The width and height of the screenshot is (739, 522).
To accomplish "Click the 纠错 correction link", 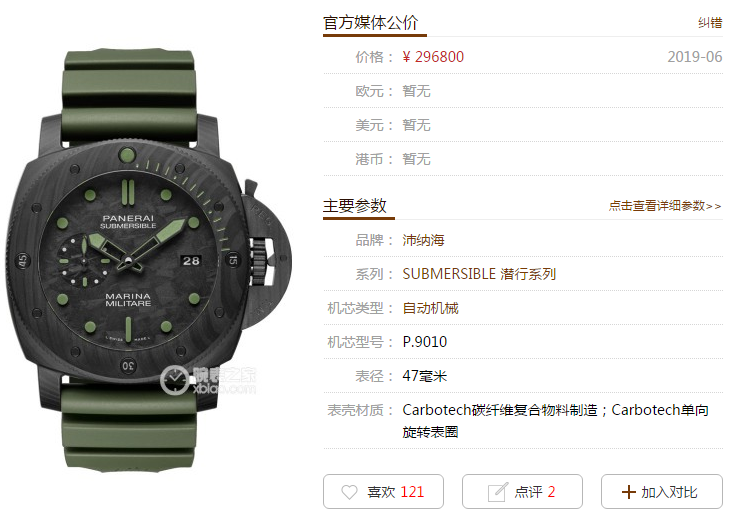I will [x=710, y=23].
